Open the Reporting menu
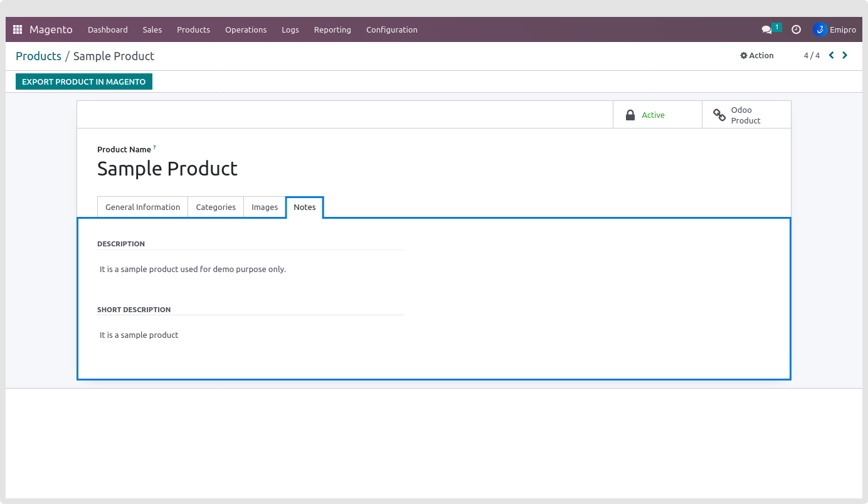 332,29
